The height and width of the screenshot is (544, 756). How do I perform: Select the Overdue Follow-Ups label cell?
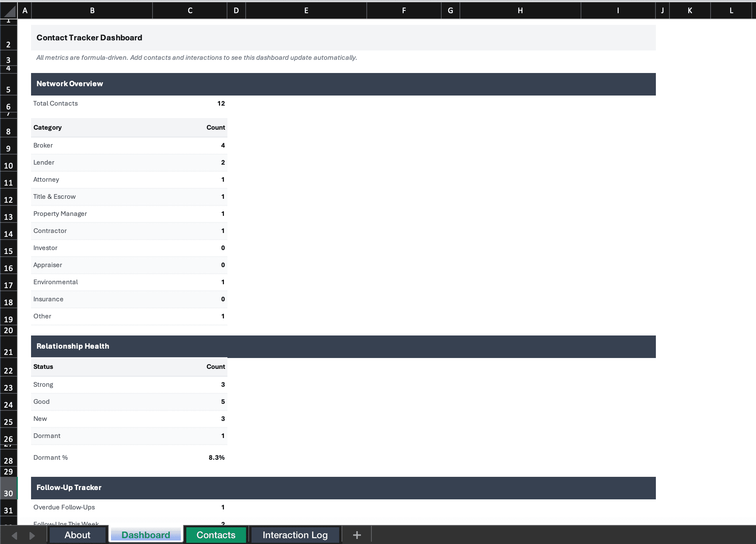92,507
